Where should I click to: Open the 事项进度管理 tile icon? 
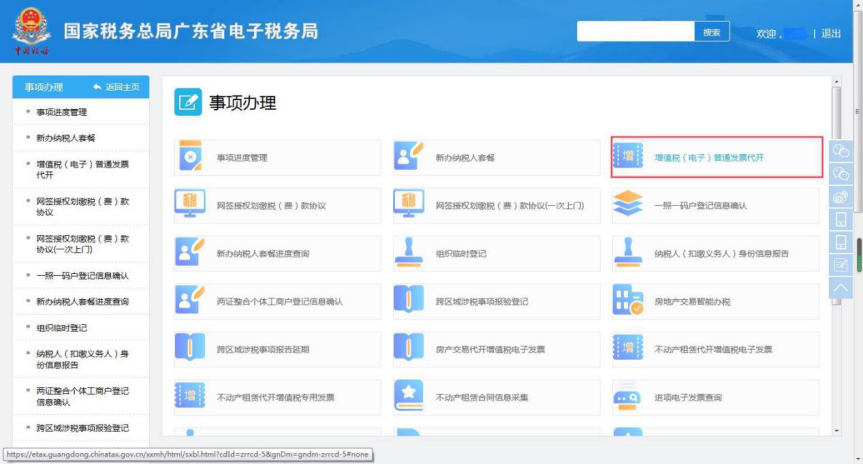click(190, 157)
